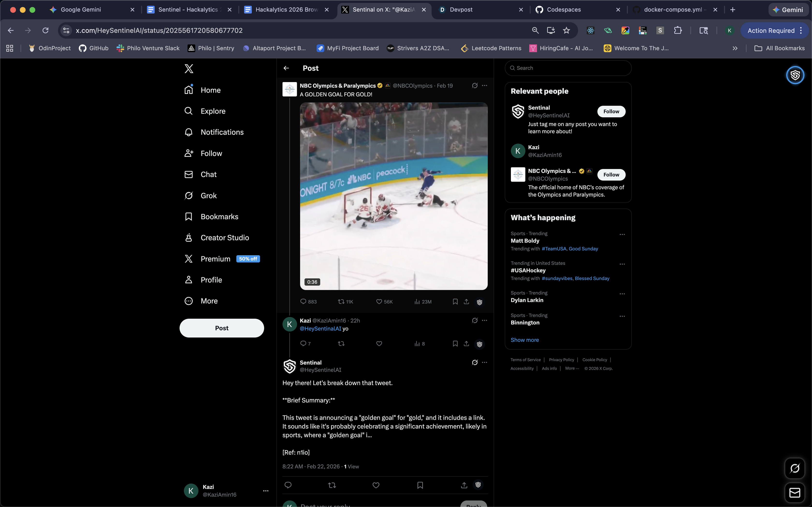Click the Show more trends link
The image size is (812, 507).
tap(524, 340)
